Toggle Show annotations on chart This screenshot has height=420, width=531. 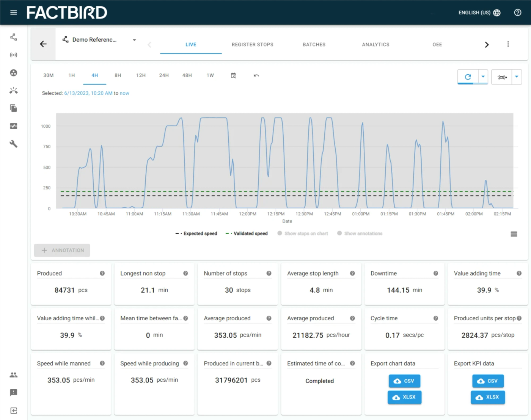point(360,234)
